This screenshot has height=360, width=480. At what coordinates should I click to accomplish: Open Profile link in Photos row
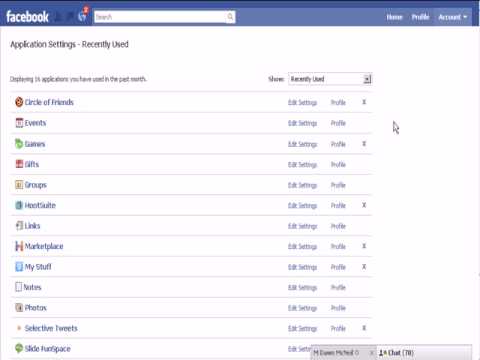pyautogui.click(x=338, y=308)
